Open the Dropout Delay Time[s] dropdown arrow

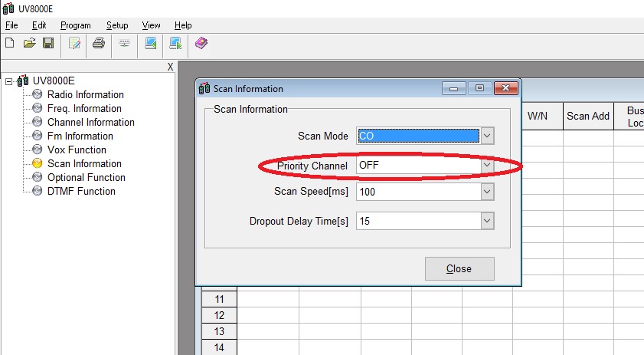point(487,221)
